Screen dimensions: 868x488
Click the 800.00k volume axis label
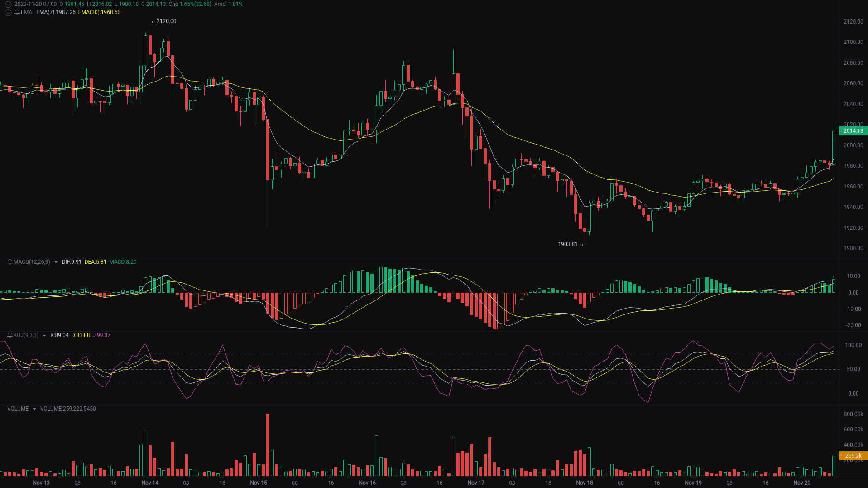(853, 414)
